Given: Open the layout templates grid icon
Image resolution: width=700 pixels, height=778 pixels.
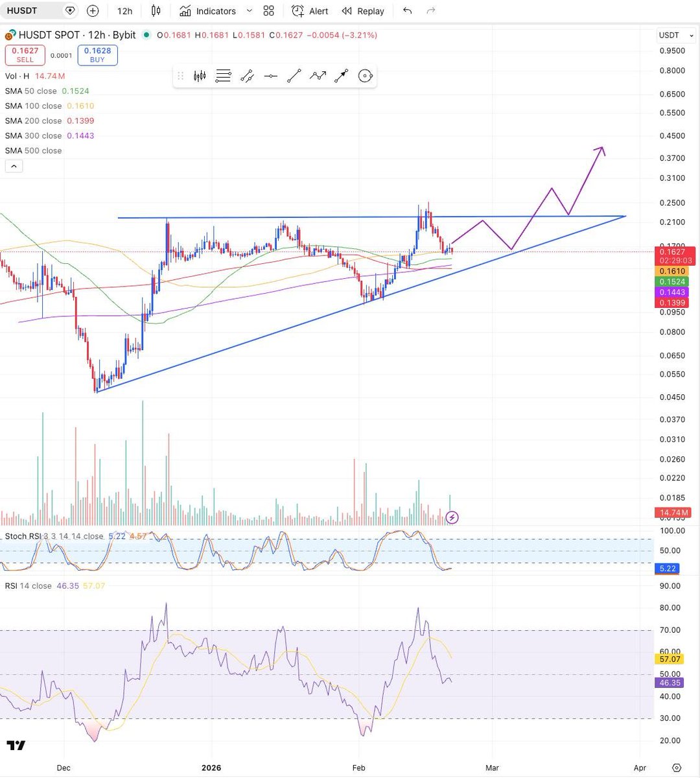Looking at the screenshot, I should (269, 11).
